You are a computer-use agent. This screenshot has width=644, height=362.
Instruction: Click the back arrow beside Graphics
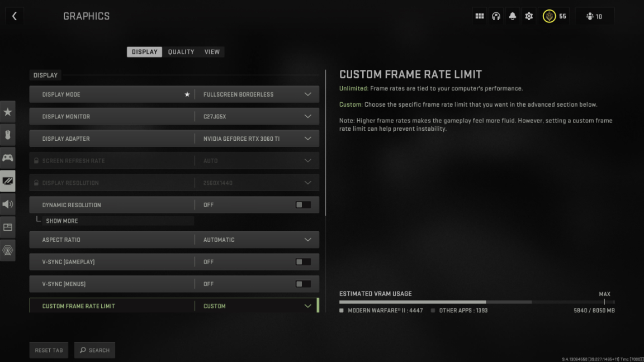[x=15, y=16]
